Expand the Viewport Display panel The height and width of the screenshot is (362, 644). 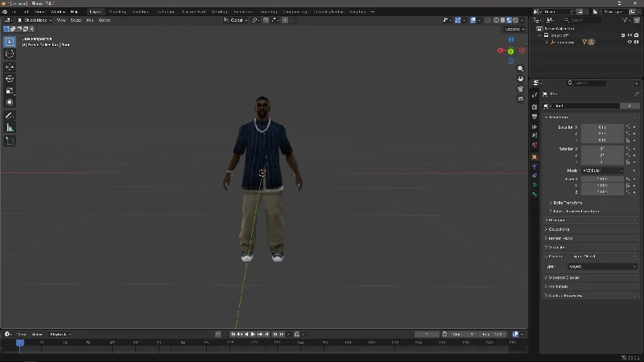pos(591,278)
